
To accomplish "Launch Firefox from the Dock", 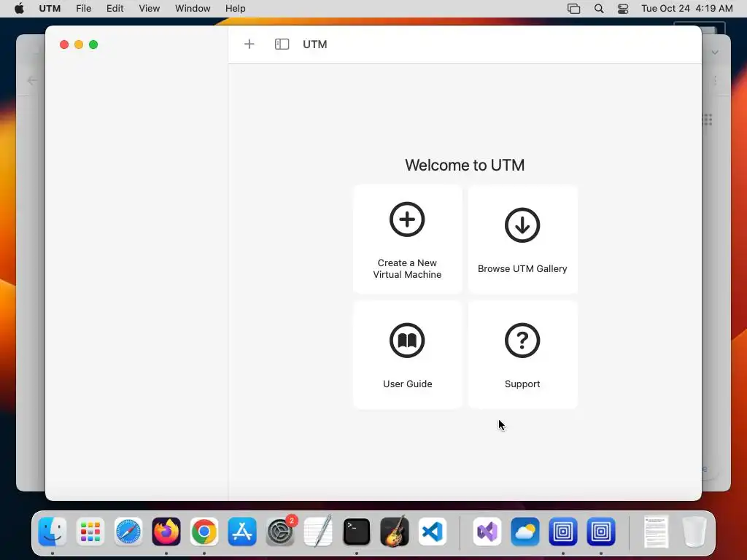I will [x=166, y=532].
